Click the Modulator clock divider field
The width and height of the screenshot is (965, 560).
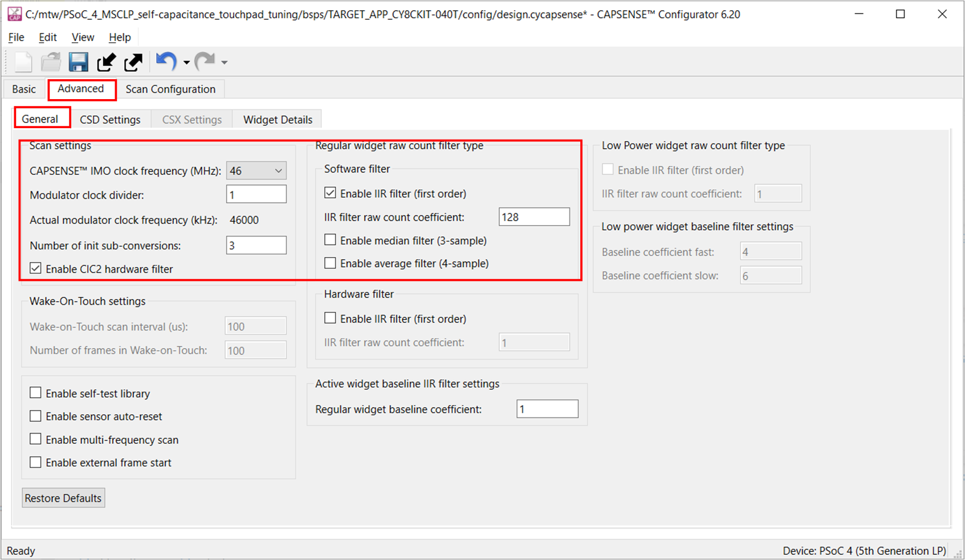[x=256, y=195]
